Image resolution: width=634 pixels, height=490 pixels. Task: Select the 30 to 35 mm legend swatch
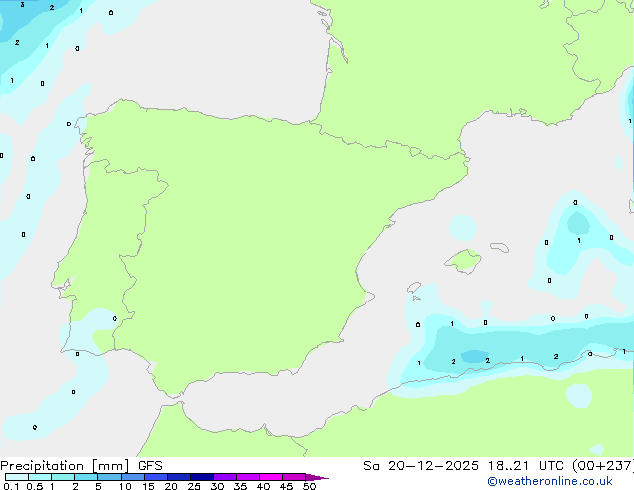point(225,477)
